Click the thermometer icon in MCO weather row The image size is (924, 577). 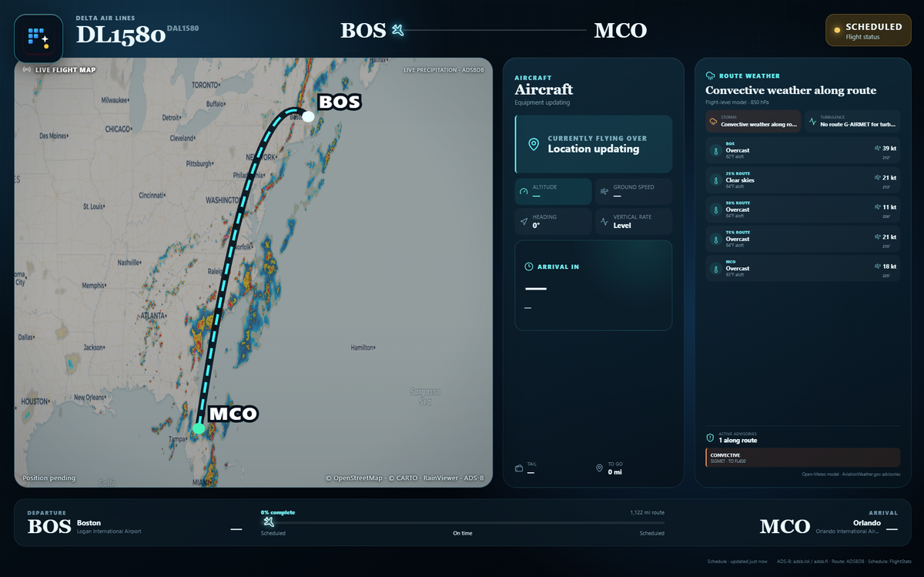point(715,268)
